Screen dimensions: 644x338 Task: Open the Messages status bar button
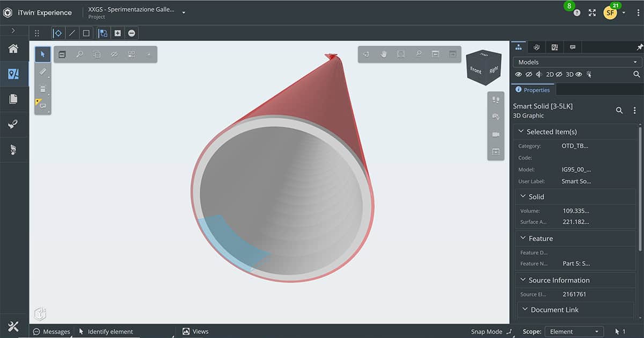click(52, 332)
